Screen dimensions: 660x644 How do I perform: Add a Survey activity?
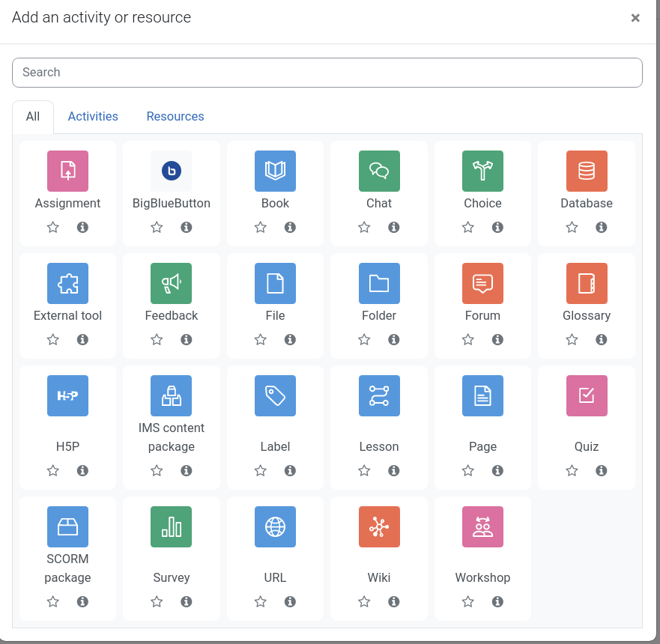coord(172,526)
